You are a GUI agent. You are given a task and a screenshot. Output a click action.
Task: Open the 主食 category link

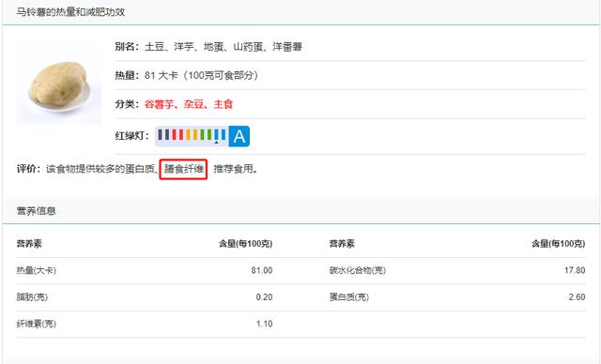[x=223, y=104]
